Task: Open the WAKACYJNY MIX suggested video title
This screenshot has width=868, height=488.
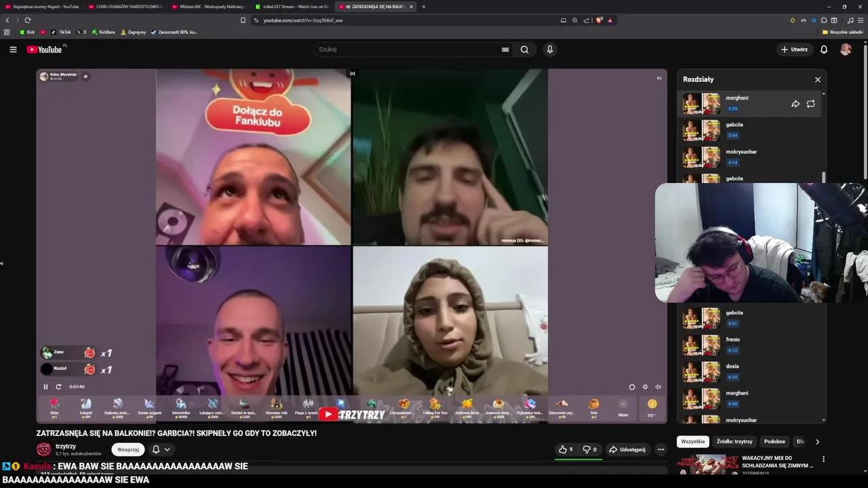Action: [777, 462]
